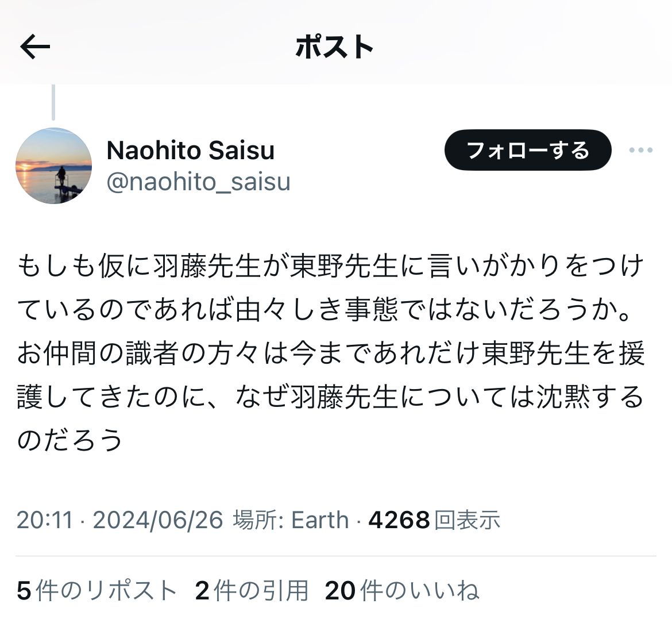Show the 20件のいいね likes list
The width and height of the screenshot is (672, 623).
coord(402,590)
